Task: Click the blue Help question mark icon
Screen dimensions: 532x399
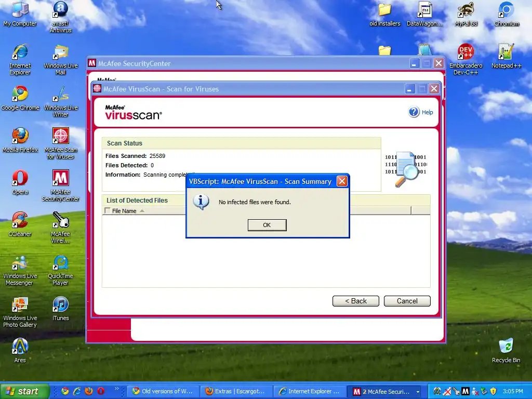Action: click(414, 112)
